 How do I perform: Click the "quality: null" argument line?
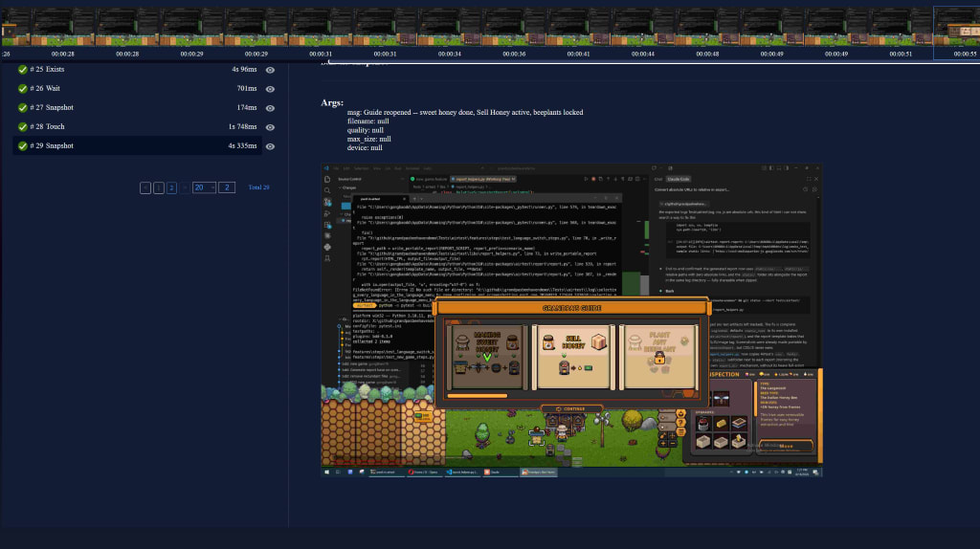pyautogui.click(x=365, y=130)
